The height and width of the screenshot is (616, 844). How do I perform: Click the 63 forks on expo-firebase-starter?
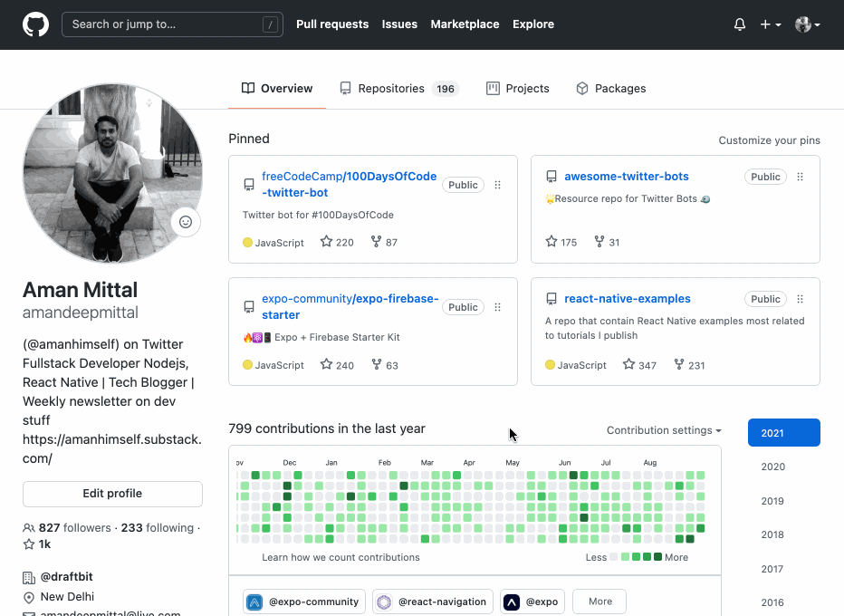(385, 365)
